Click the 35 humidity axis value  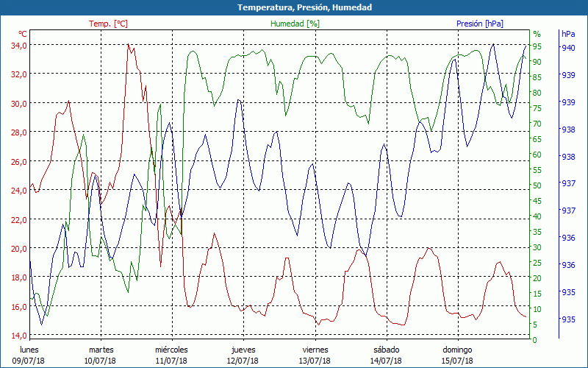click(x=537, y=232)
